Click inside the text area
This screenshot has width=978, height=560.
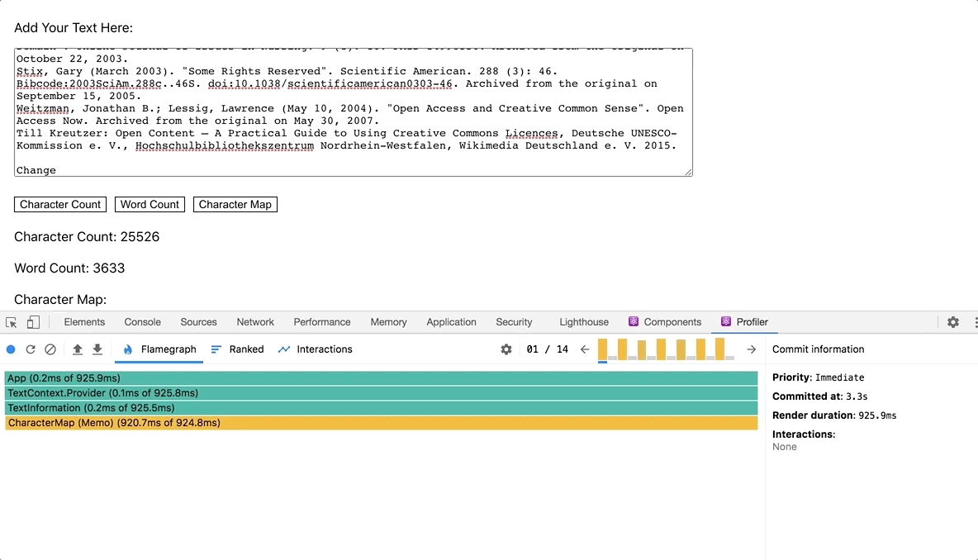353,112
